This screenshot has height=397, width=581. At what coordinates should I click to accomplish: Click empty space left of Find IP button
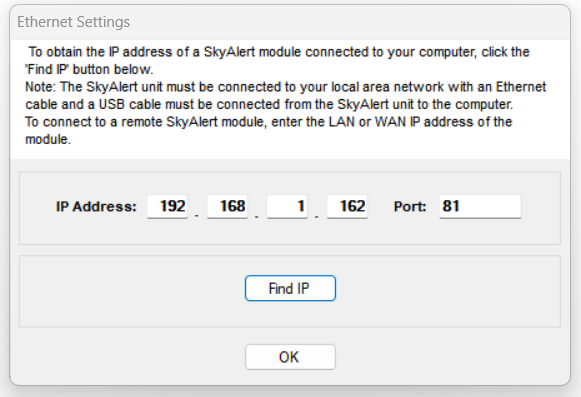click(132, 291)
